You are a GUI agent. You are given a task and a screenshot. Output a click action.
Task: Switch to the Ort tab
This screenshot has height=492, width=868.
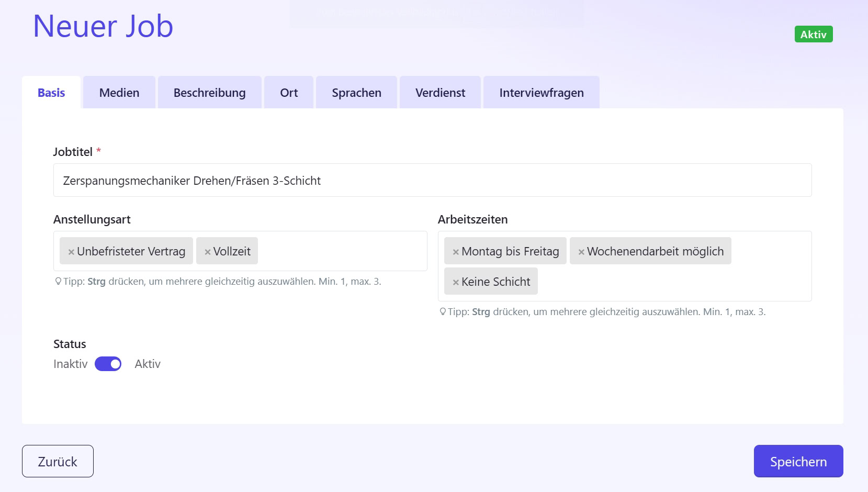click(x=288, y=92)
